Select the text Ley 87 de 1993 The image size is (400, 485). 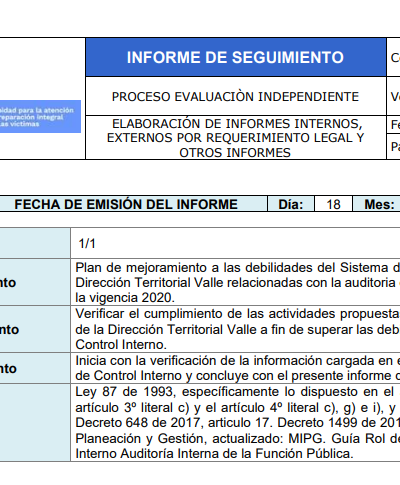[125, 392]
